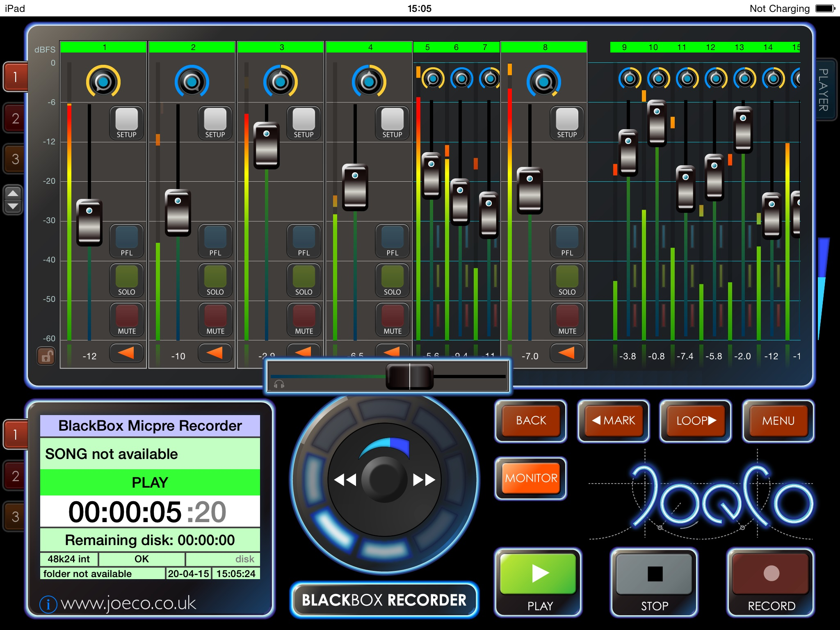Open channel 2 SETUP
Screen dimensions: 840x630
tap(215, 123)
